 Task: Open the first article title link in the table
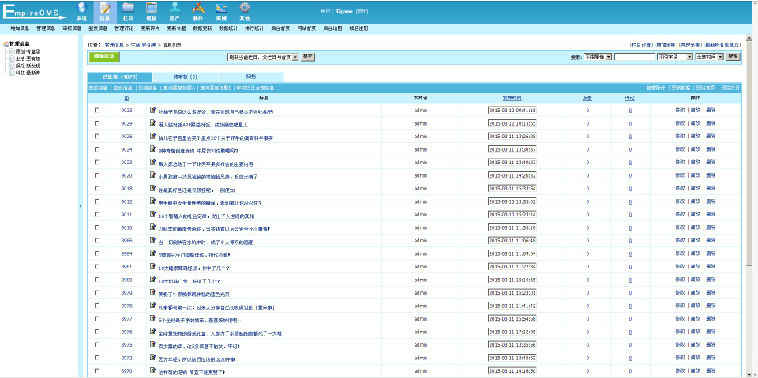216,111
